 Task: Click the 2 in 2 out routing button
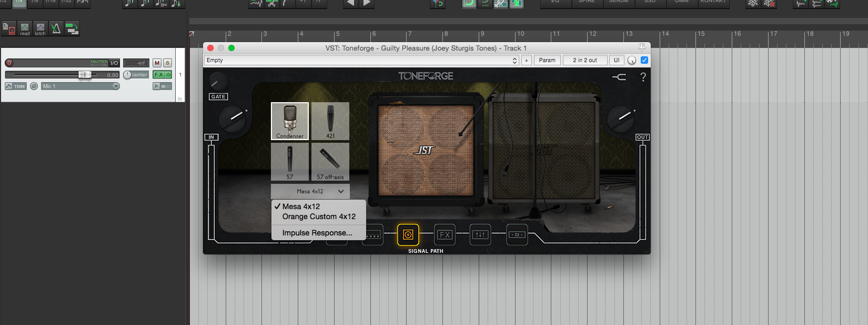tap(585, 60)
